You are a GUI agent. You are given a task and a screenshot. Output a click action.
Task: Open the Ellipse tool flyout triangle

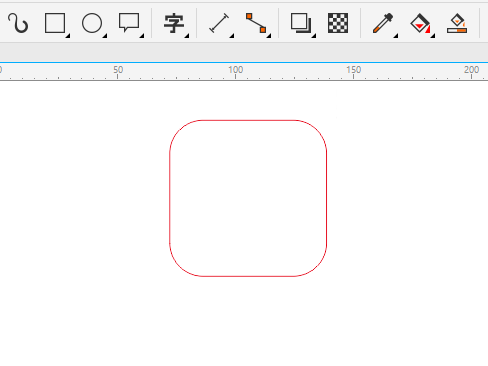[105, 36]
